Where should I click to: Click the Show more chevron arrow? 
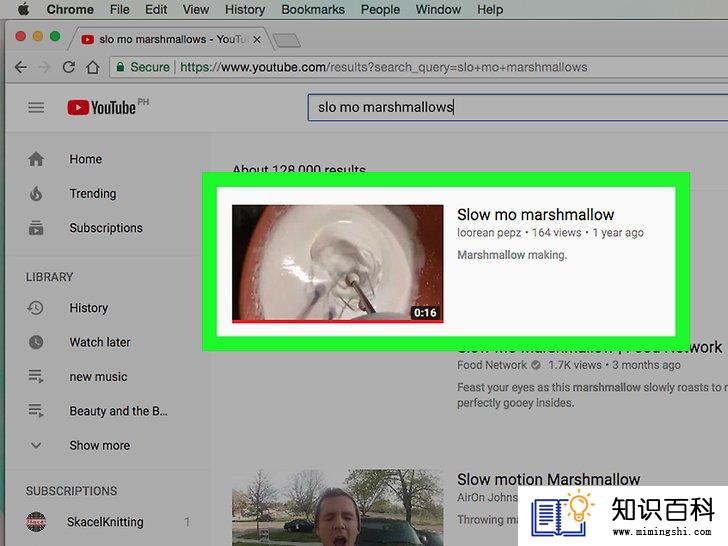36,446
